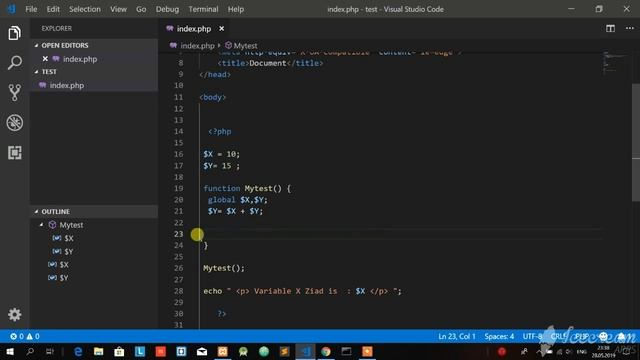Viewport: 640px width, 360px height.
Task: Open the Source Control view
Action: pyautogui.click(x=15, y=93)
